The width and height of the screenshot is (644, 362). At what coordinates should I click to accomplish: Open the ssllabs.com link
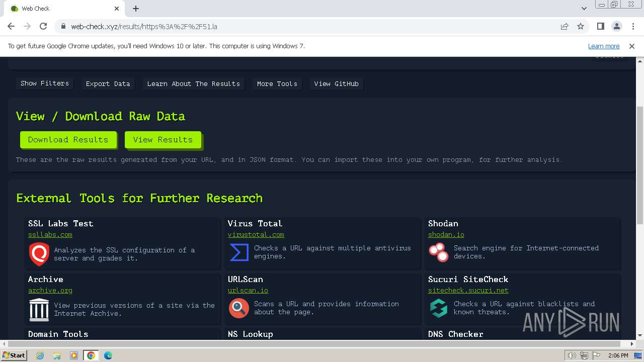pos(50,235)
